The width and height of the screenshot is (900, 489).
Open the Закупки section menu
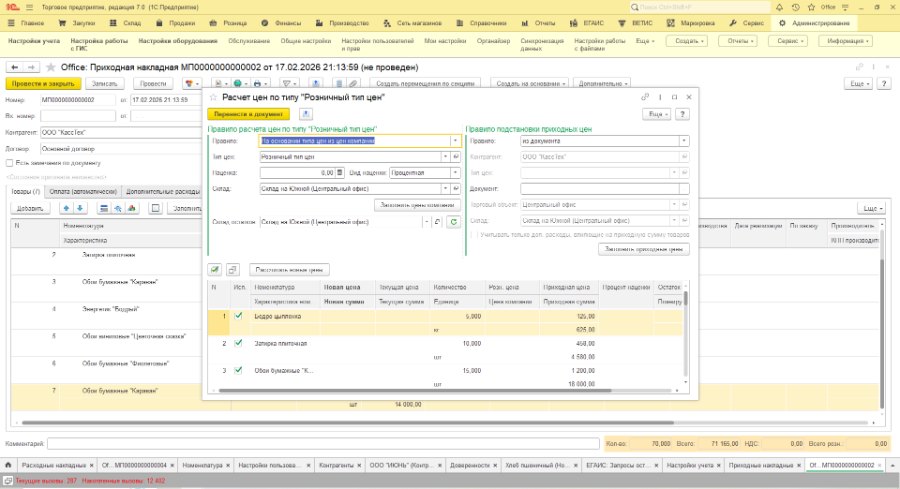[x=77, y=23]
